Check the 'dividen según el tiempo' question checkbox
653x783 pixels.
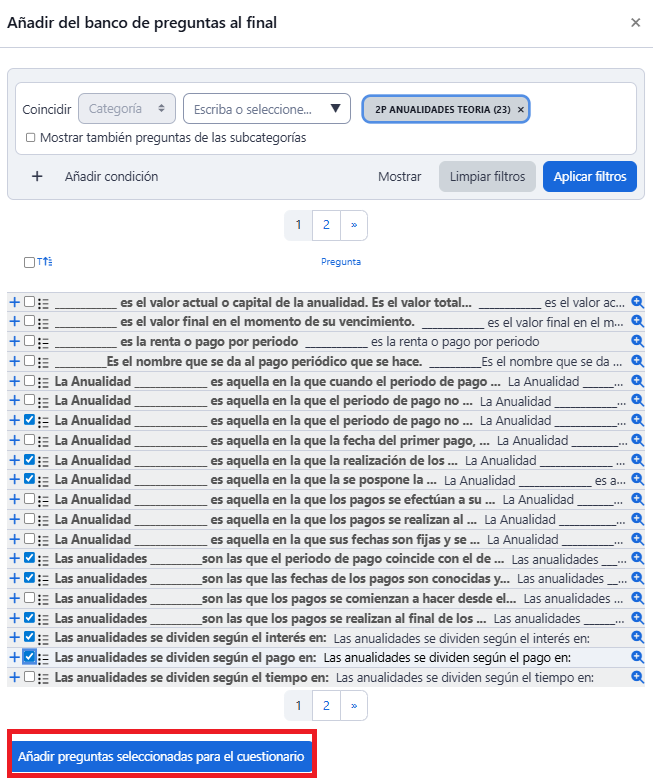coord(30,677)
